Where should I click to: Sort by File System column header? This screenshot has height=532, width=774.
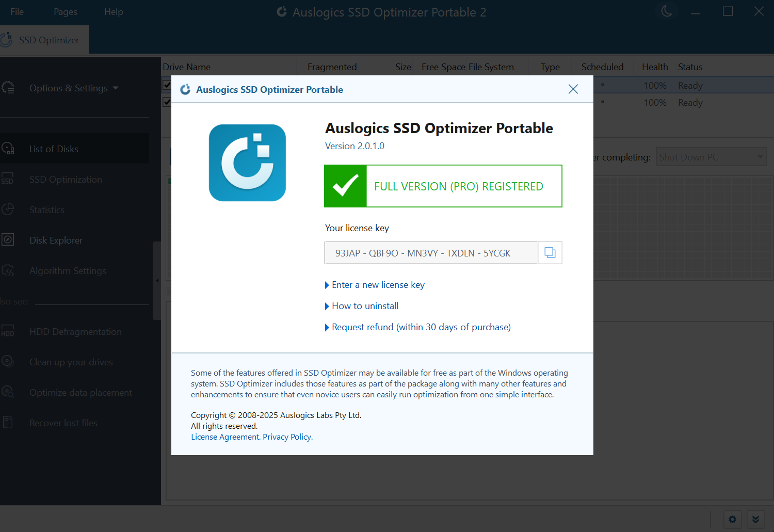click(x=491, y=67)
